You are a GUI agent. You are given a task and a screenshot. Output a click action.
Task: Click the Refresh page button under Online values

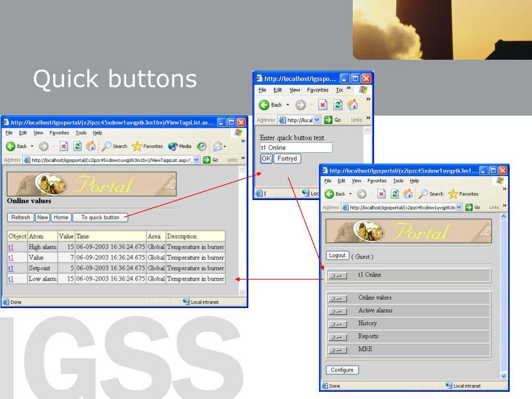[21, 218]
